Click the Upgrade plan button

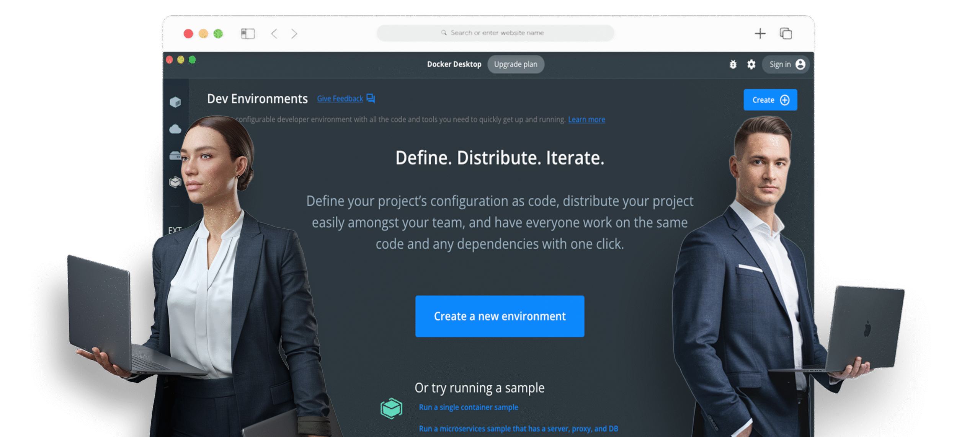(515, 64)
